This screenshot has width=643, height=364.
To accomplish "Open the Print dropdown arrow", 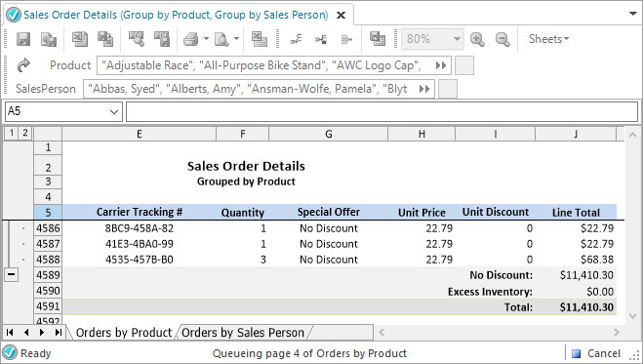I will click(x=206, y=39).
